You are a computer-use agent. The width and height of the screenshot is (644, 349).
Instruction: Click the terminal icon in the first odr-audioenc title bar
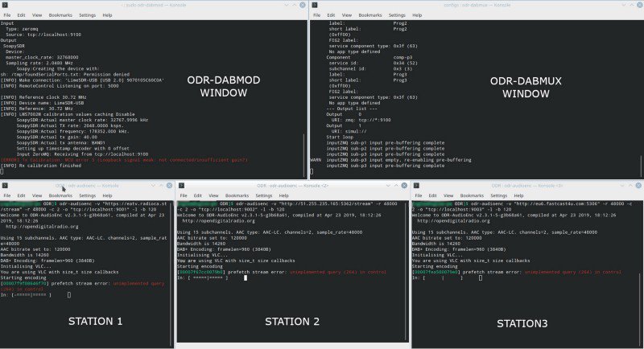click(6, 186)
